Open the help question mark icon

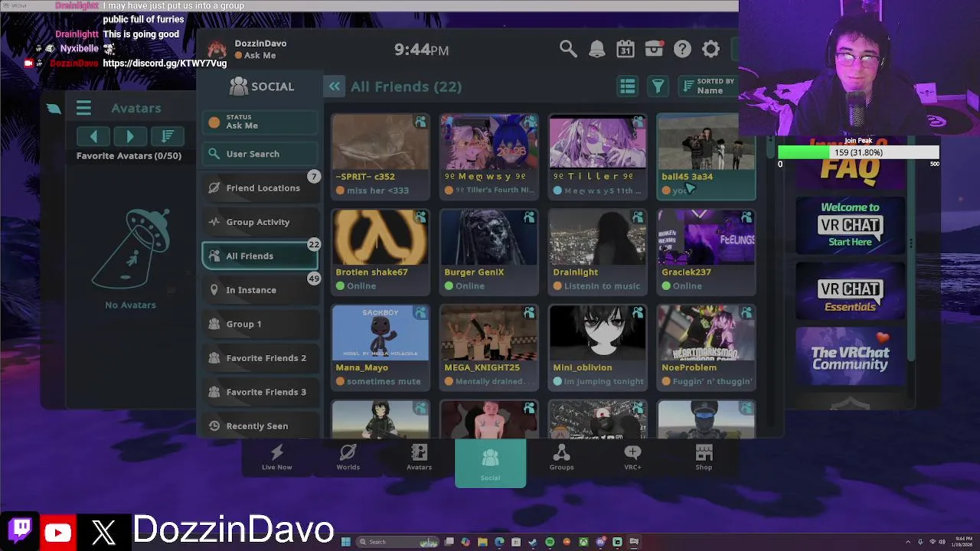682,49
